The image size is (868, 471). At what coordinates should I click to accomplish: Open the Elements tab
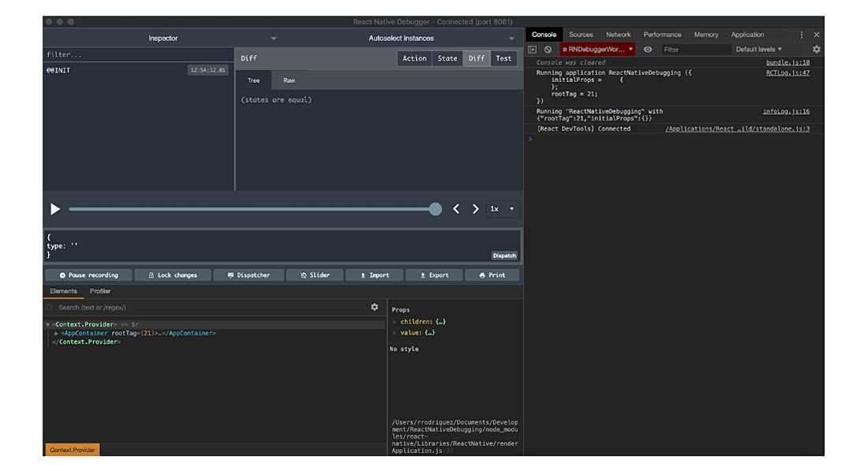click(63, 291)
